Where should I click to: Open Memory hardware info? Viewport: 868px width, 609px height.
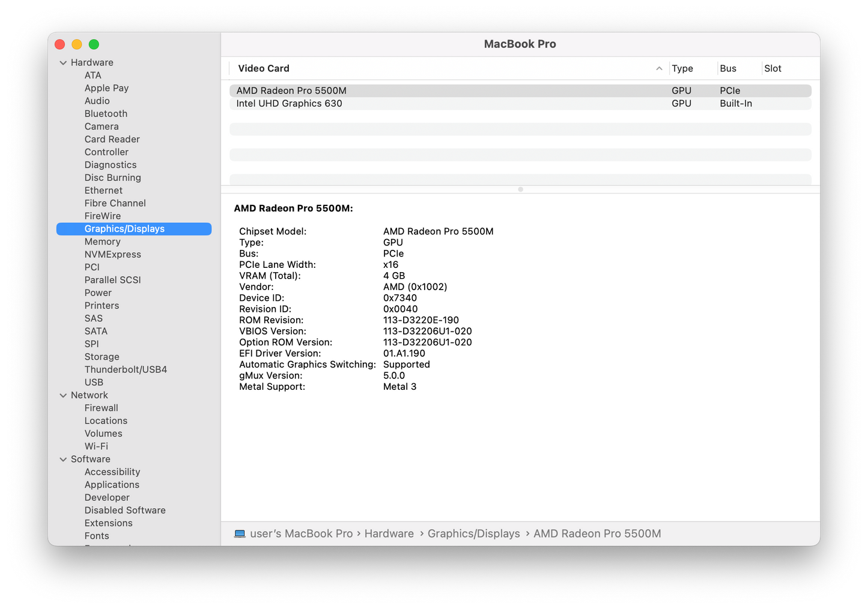click(x=103, y=242)
